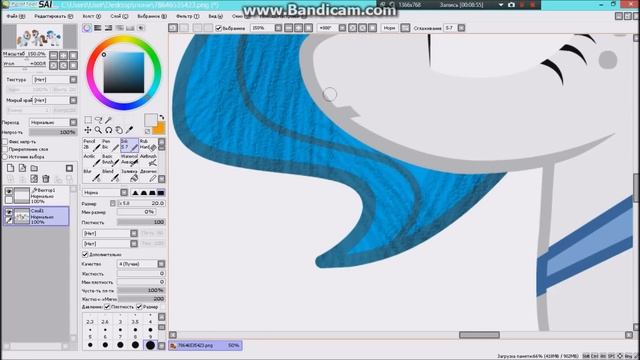Pick a color in the saturation square
The width and height of the screenshot is (640, 360).
124,73
